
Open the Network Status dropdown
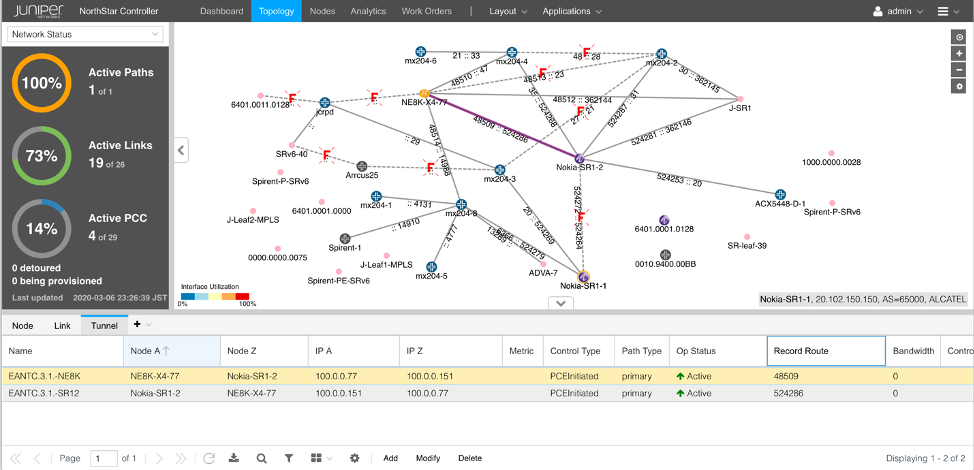85,34
